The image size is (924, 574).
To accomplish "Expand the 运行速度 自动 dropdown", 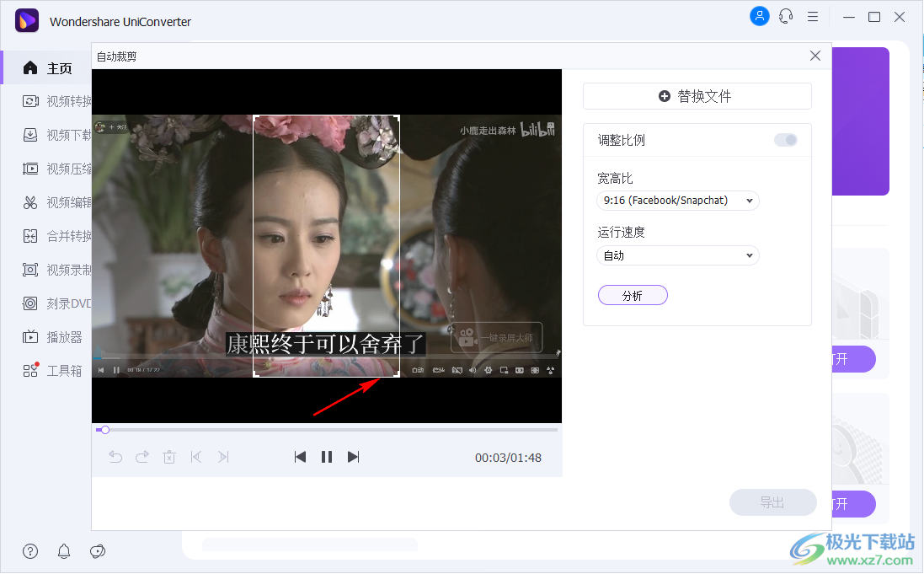I will pyautogui.click(x=678, y=255).
